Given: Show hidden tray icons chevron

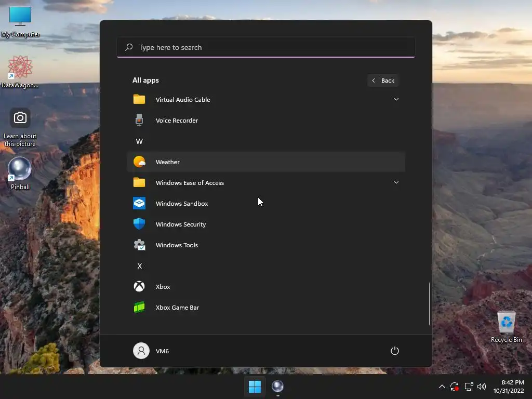Looking at the screenshot, I should coord(442,387).
